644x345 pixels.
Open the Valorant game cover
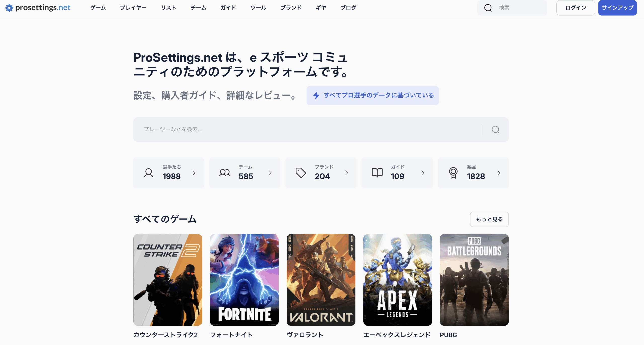coord(321,280)
